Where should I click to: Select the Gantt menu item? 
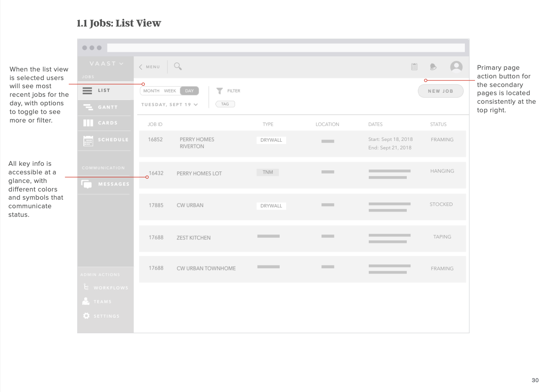(105, 107)
